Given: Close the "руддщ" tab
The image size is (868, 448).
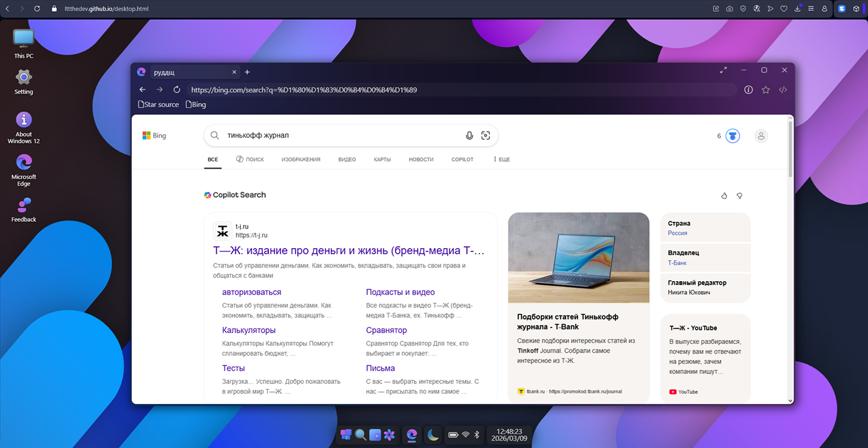Looking at the screenshot, I should 234,72.
